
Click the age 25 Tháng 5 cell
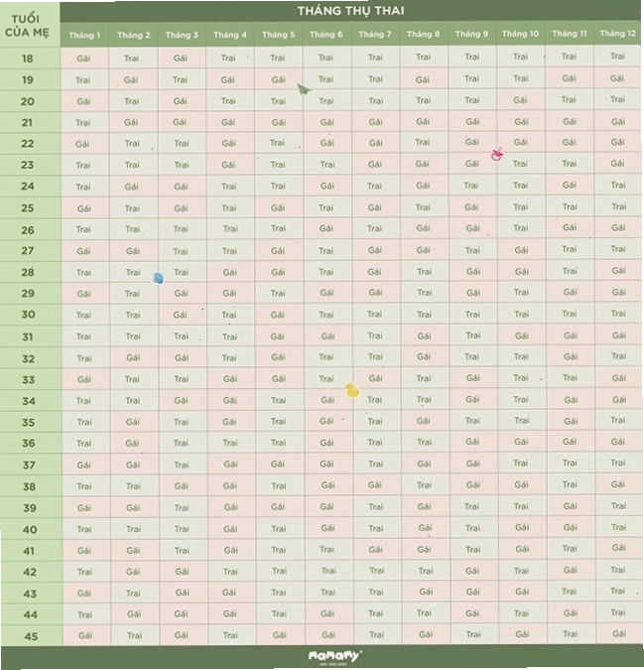click(x=279, y=207)
